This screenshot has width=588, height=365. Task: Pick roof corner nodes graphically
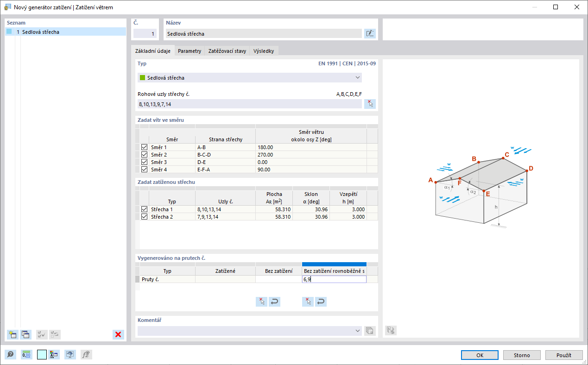[x=370, y=104]
